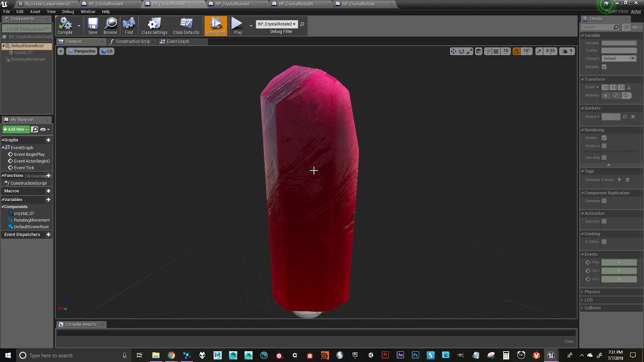Viewport: 644px width, 362px height.
Task: Select the Find in Blueprint tool
Action: 129,25
